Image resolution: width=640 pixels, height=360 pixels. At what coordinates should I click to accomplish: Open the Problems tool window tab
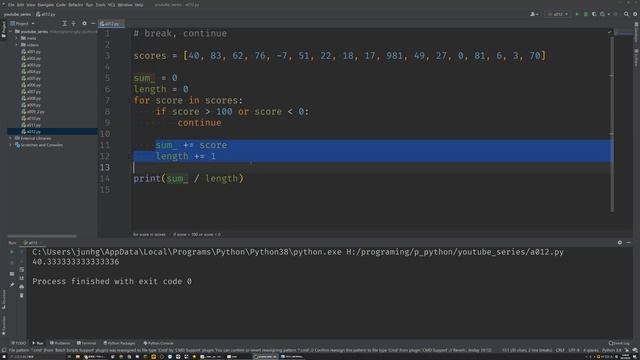pyautogui.click(x=60, y=343)
